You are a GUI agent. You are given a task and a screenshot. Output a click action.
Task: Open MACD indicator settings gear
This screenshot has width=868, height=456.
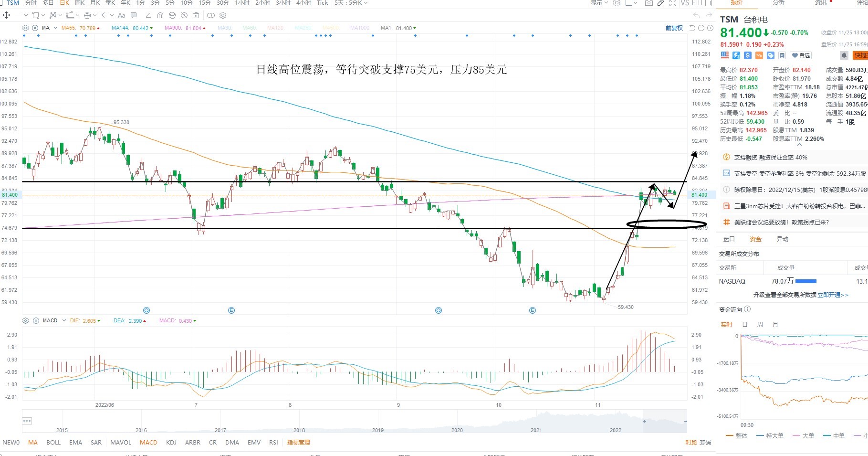pyautogui.click(x=26, y=321)
